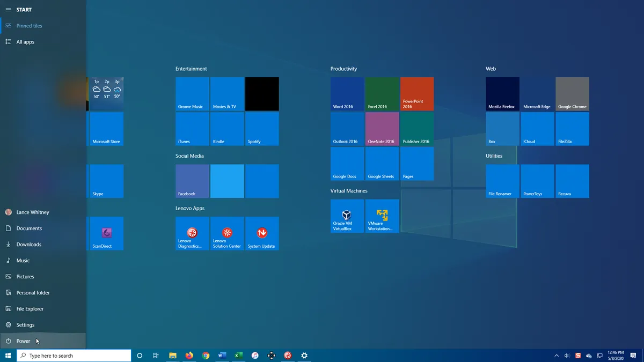Switch to the All apps list

coord(43,42)
